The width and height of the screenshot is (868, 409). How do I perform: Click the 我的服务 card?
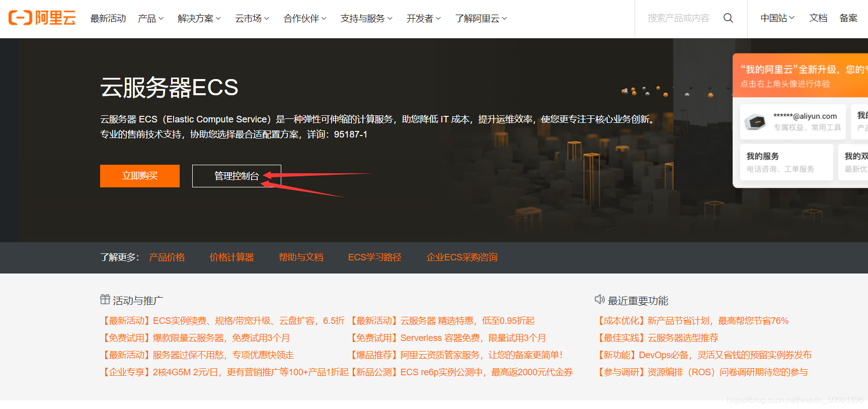(786, 162)
